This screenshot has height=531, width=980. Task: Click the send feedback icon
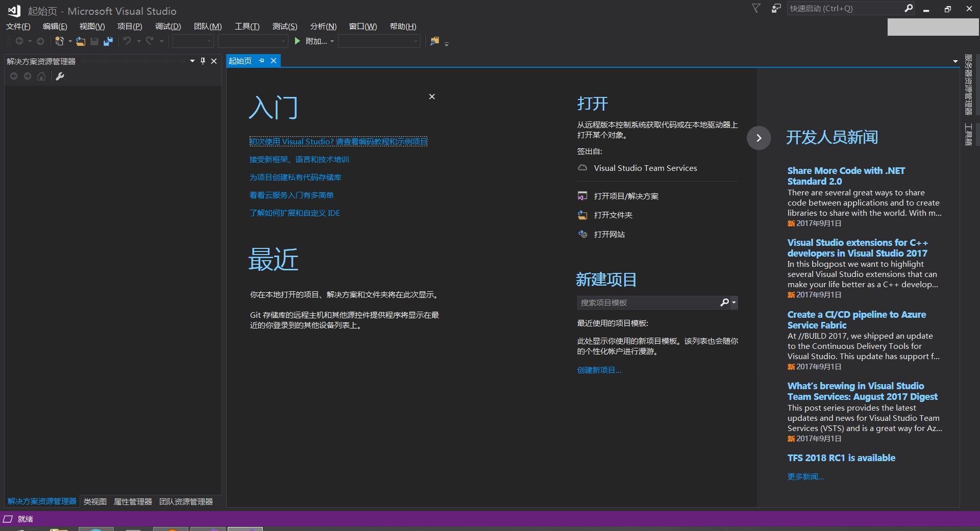776,8
